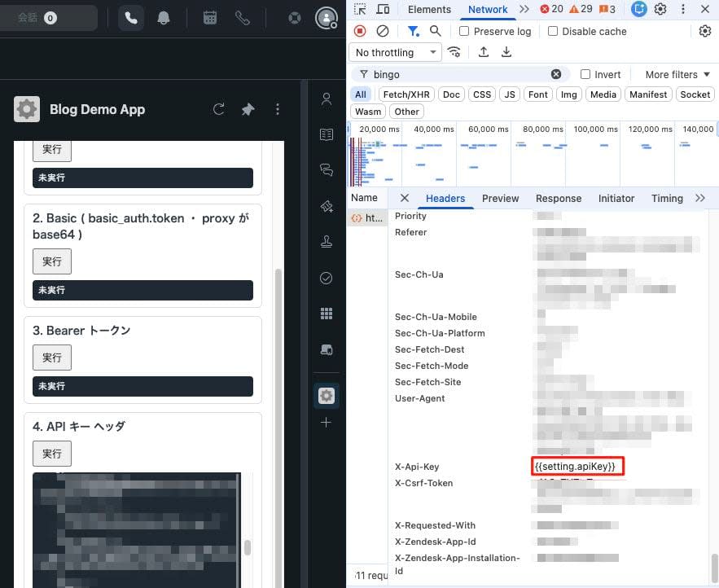Click the export HAR download arrow icon
Viewport: 719px width, 588px height.
(x=506, y=52)
